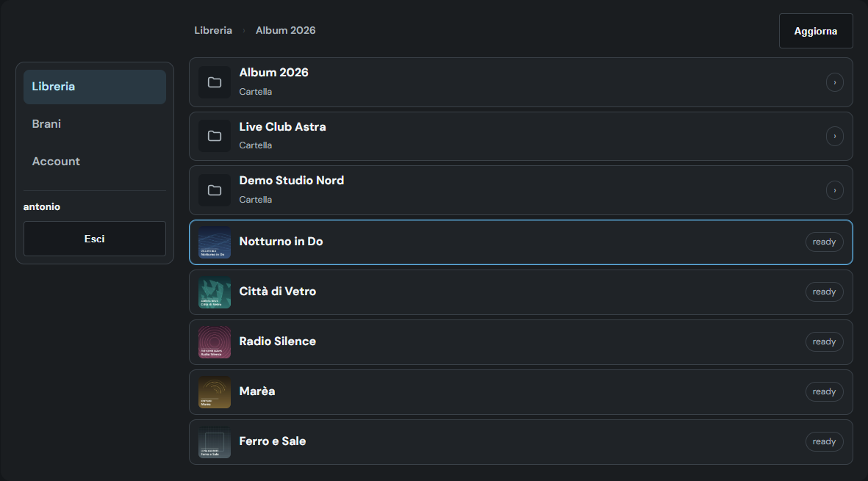Open the Radio Silence cover thumbnail
Screen dimensions: 868x481
(x=214, y=342)
